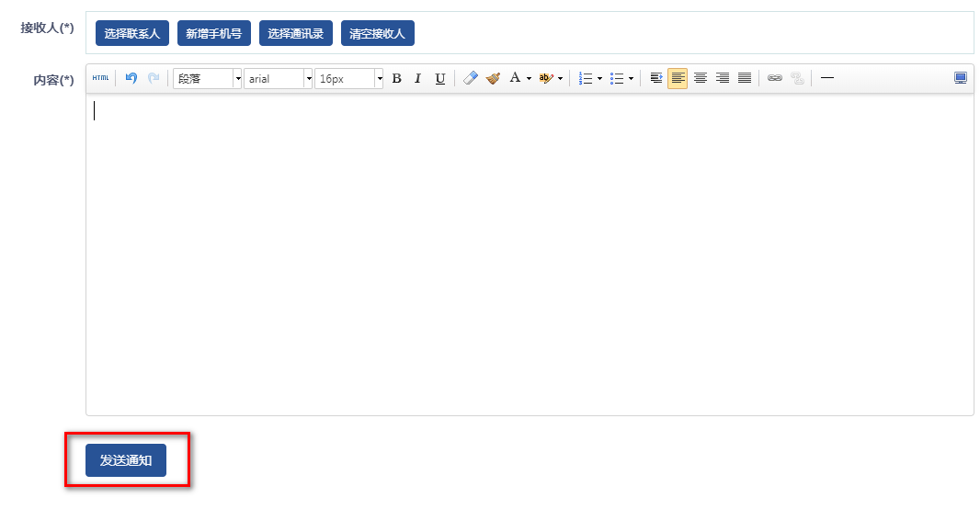Toggle bold formatting
Image resolution: width=980 pixels, height=509 pixels.
point(396,78)
